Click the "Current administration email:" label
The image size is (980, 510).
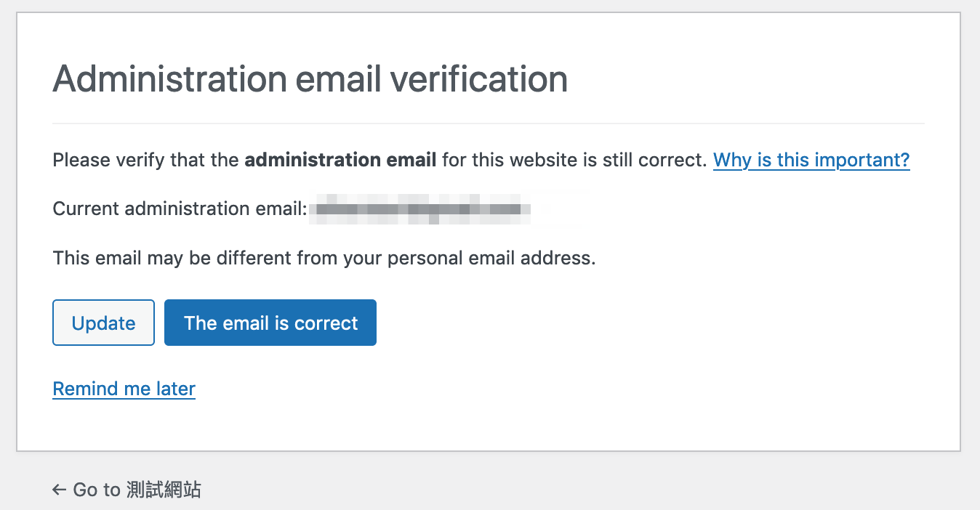click(x=180, y=209)
